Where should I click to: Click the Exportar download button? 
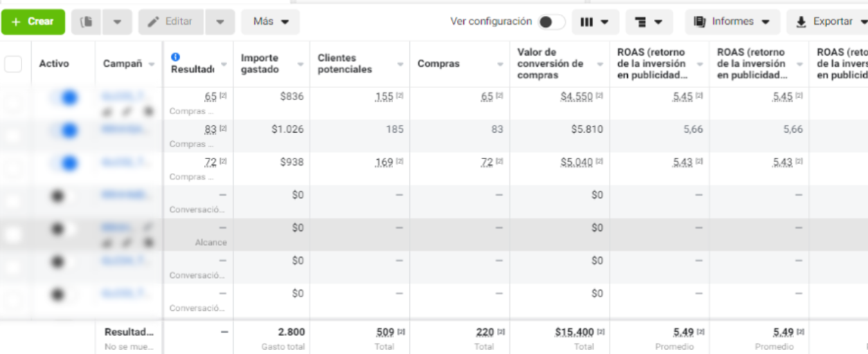pos(827,22)
